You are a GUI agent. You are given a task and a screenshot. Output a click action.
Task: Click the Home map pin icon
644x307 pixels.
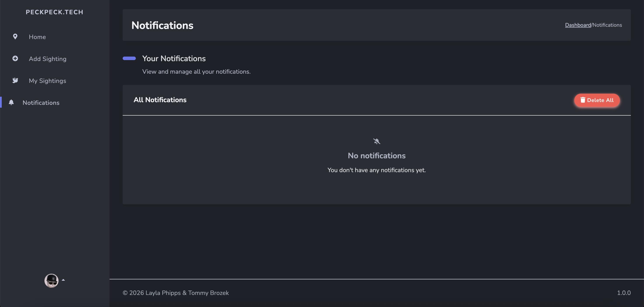(x=15, y=37)
